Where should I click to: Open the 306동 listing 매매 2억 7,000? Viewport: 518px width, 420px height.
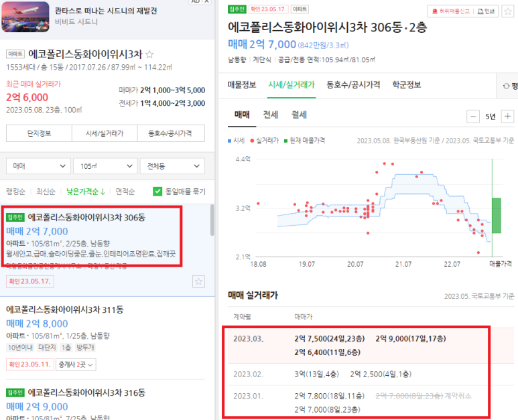[37, 232]
